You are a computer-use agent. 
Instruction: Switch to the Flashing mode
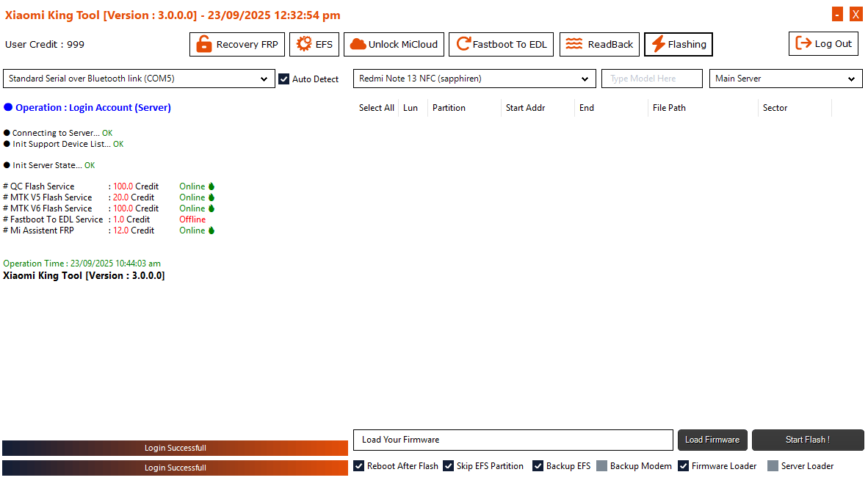678,44
